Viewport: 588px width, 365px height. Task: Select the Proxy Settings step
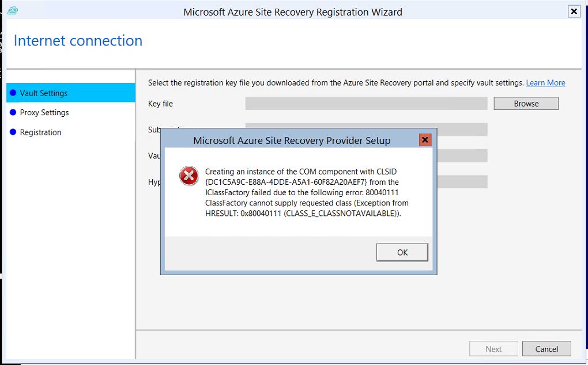44,112
